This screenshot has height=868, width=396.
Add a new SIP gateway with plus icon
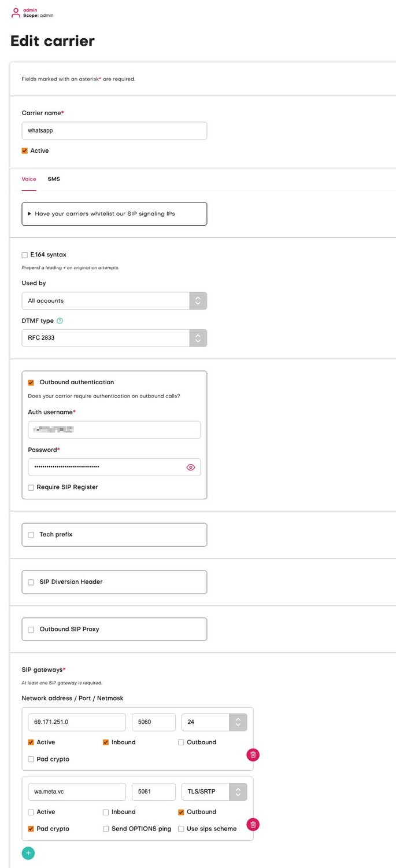(x=28, y=853)
